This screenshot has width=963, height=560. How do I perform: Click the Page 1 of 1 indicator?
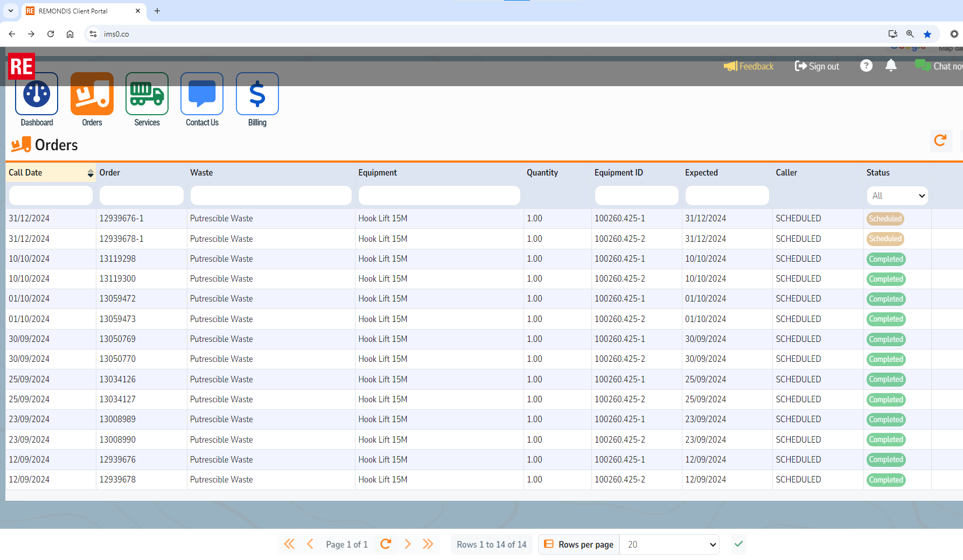347,544
